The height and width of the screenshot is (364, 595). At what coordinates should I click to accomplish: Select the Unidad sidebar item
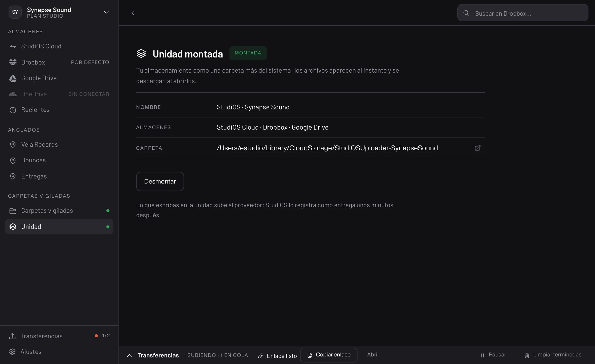(x=59, y=227)
